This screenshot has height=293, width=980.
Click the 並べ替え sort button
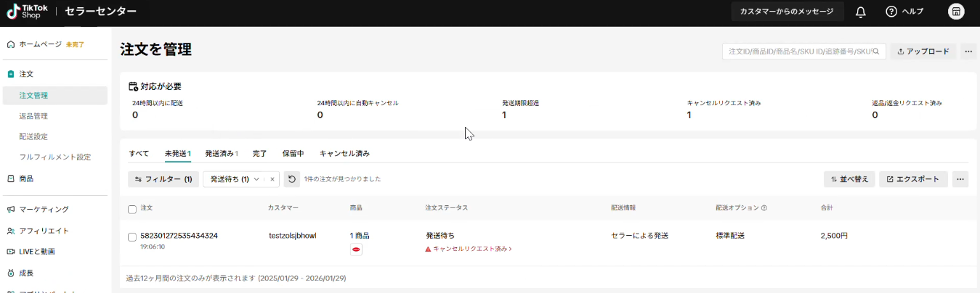click(849, 179)
